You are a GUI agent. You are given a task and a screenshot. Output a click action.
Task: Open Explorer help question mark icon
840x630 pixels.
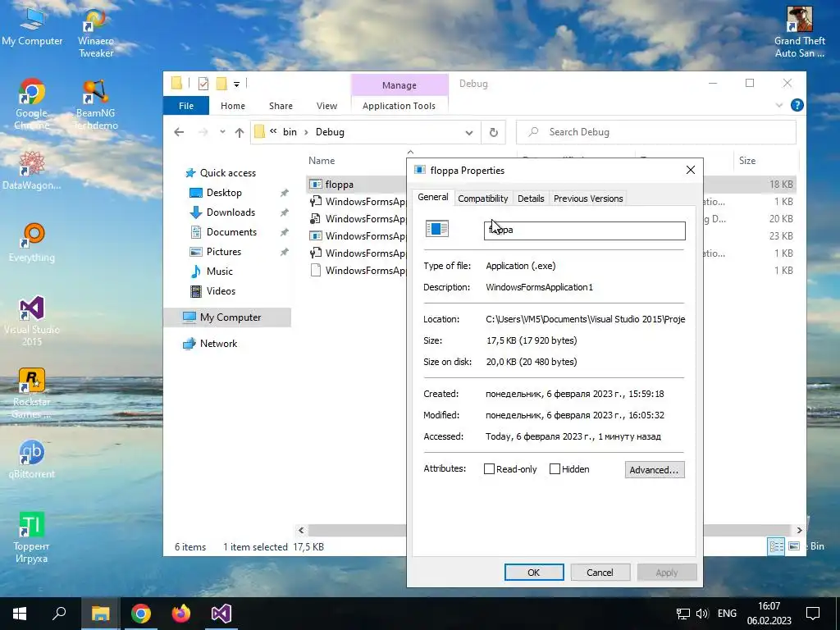[x=797, y=106]
